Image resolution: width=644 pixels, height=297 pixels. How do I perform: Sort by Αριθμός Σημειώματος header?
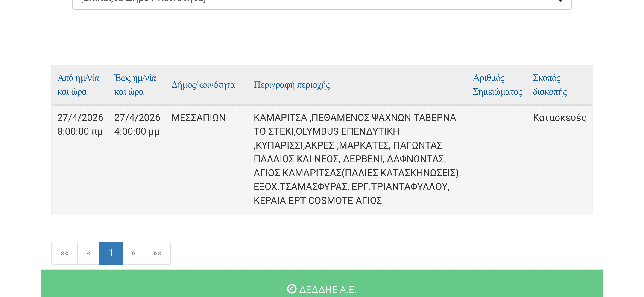497,85
